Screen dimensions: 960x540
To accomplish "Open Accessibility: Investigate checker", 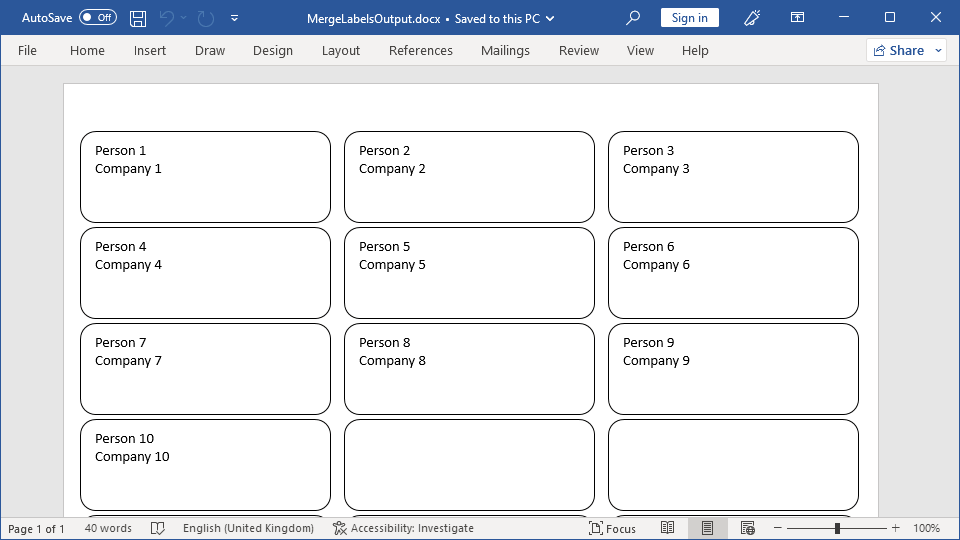I will pyautogui.click(x=404, y=528).
